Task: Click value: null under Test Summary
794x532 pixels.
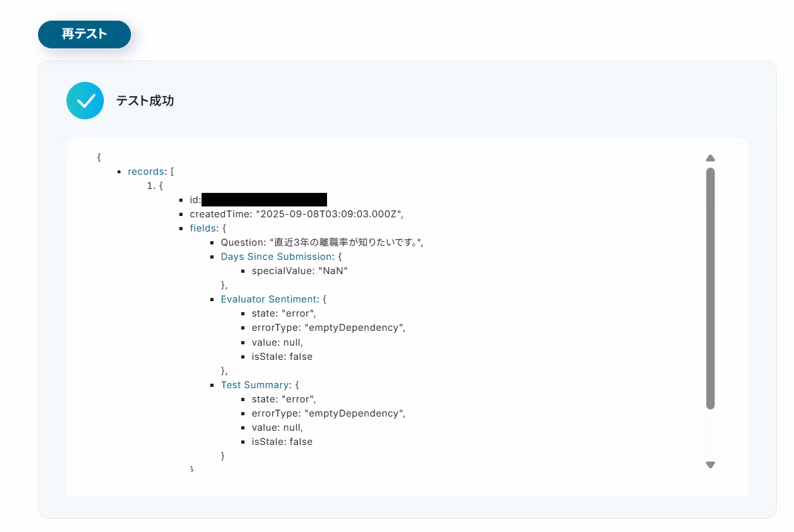Action: tap(277, 428)
